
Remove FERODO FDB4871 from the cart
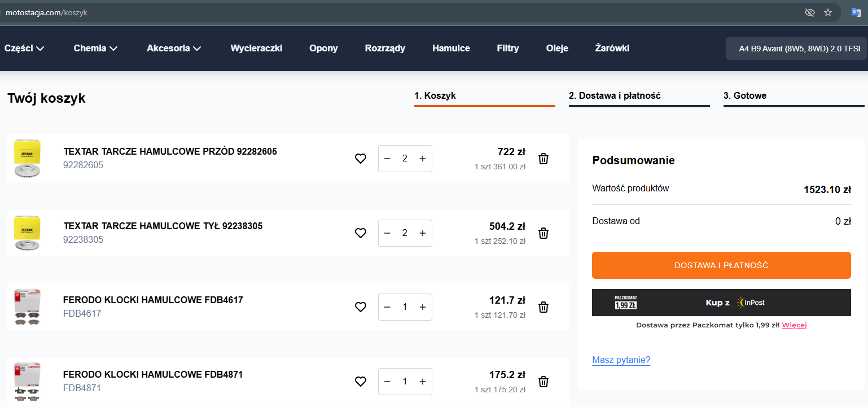click(x=543, y=382)
